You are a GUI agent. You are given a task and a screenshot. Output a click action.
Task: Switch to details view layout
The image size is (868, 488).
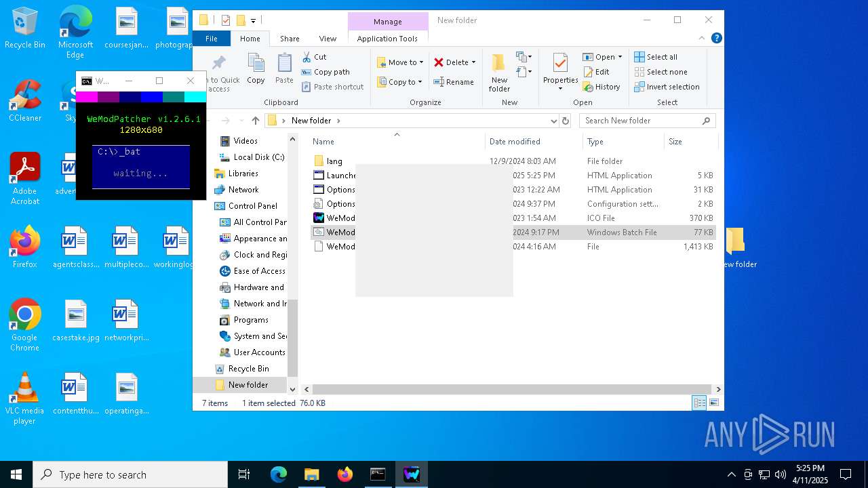(699, 403)
